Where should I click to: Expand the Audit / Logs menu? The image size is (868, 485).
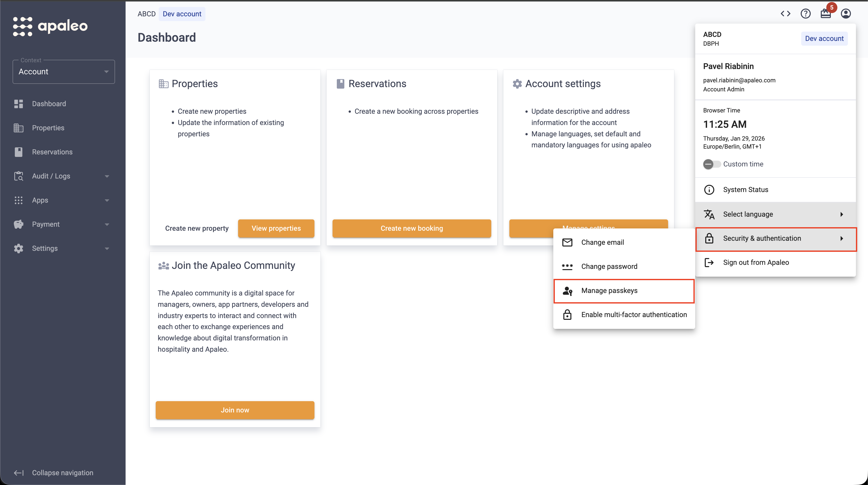point(63,176)
